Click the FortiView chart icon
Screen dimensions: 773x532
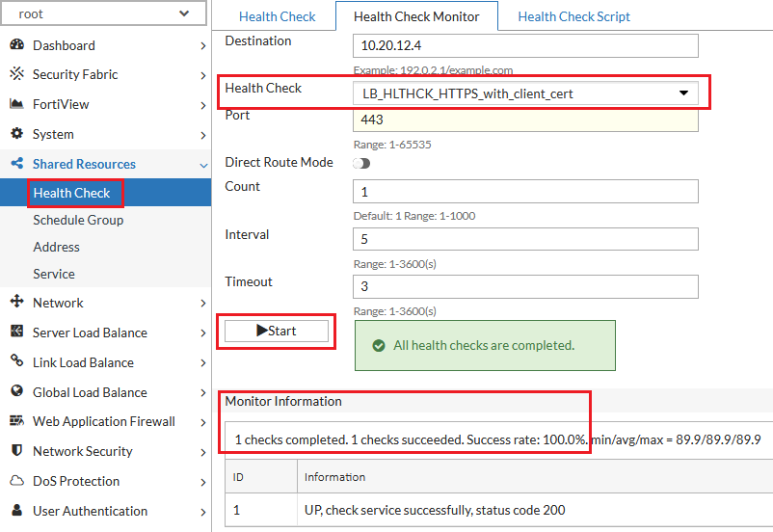(16, 104)
